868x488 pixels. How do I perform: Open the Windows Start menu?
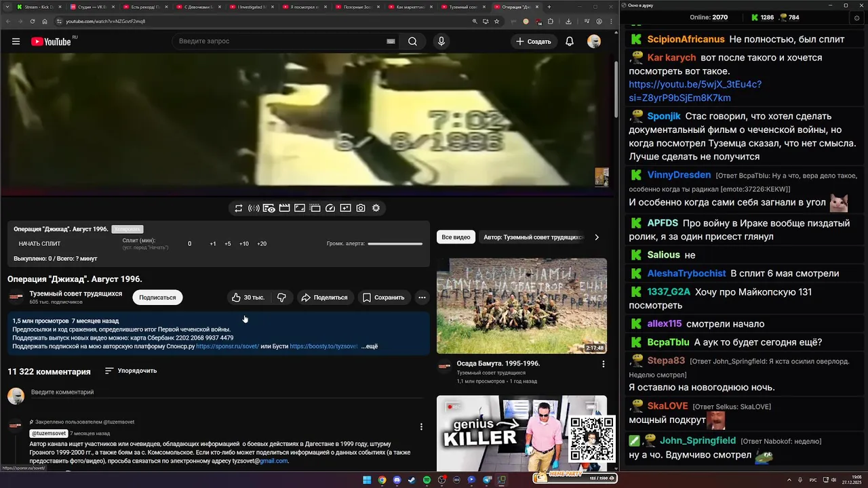(367, 480)
